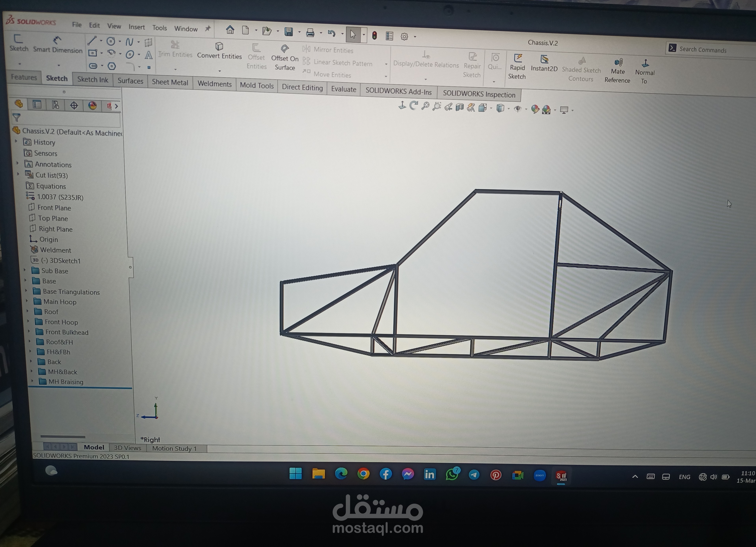This screenshot has width=756, height=547.
Task: Expand the Cut list(93) node
Action: coord(18,174)
